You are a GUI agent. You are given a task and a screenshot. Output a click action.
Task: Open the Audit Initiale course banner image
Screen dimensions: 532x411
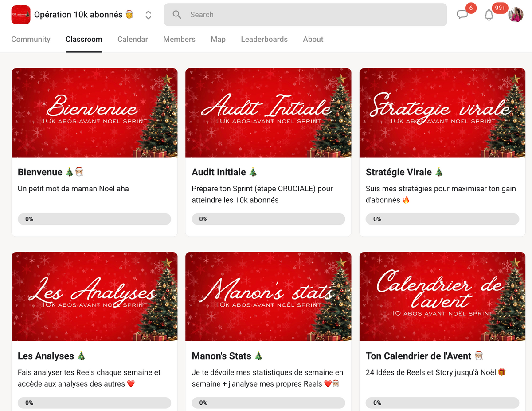[268, 113]
